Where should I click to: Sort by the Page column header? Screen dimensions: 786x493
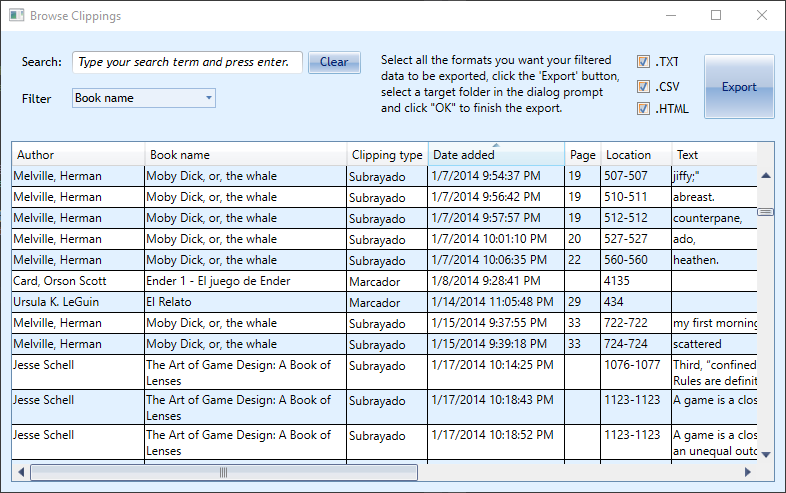[582, 154]
